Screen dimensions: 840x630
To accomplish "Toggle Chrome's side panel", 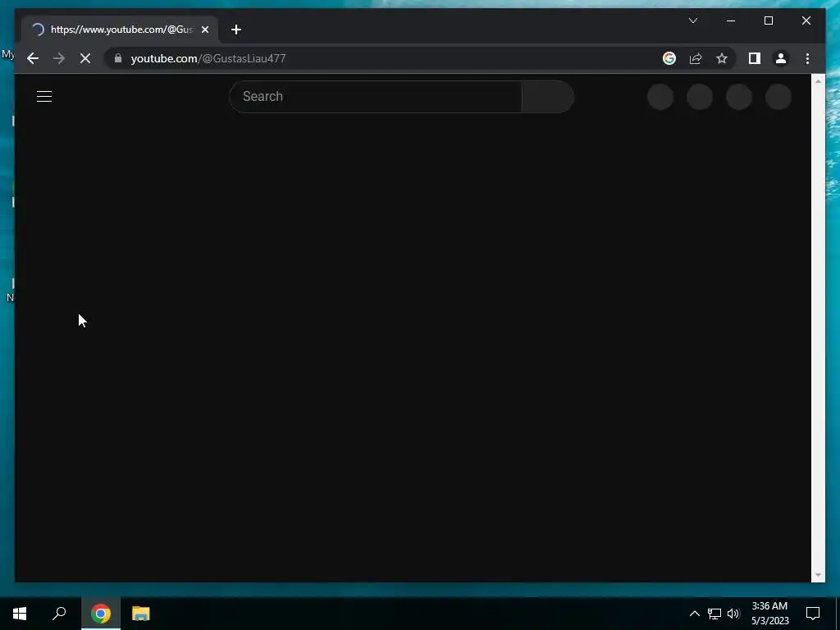I will (755, 58).
